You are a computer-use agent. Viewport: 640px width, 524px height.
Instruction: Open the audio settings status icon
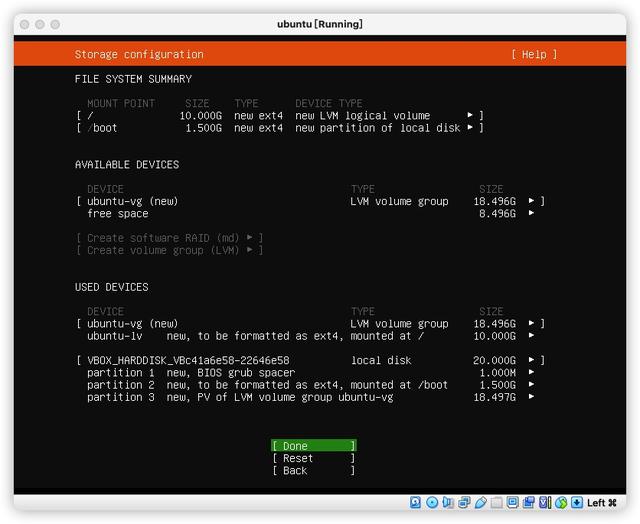(448, 502)
